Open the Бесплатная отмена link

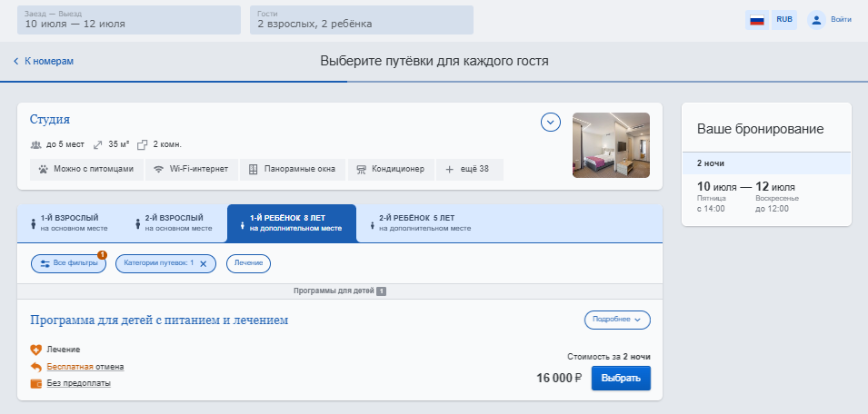point(85,367)
